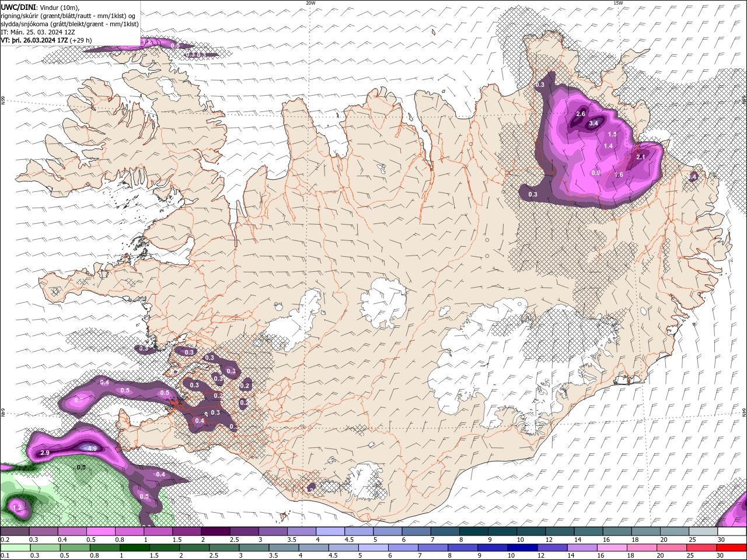Click the pale green 0.1 swatch in the lower legend
The width and height of the screenshot is (747, 560).
(x=15, y=547)
